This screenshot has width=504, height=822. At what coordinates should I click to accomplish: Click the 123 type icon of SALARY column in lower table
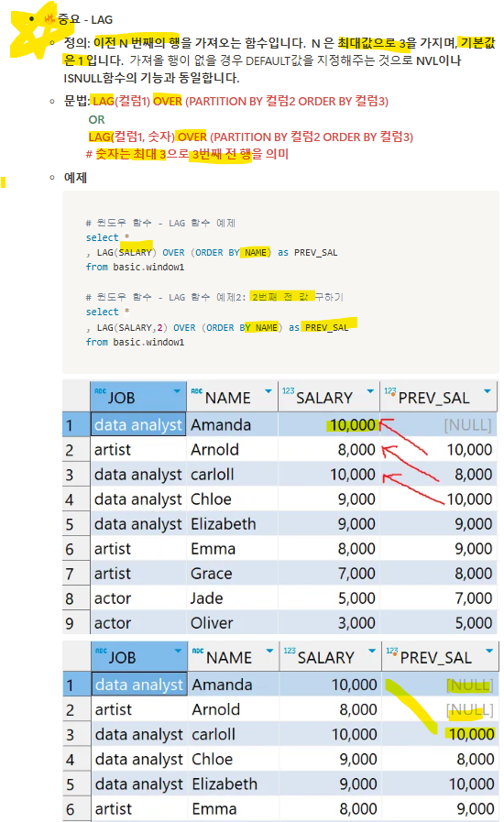click(290, 650)
